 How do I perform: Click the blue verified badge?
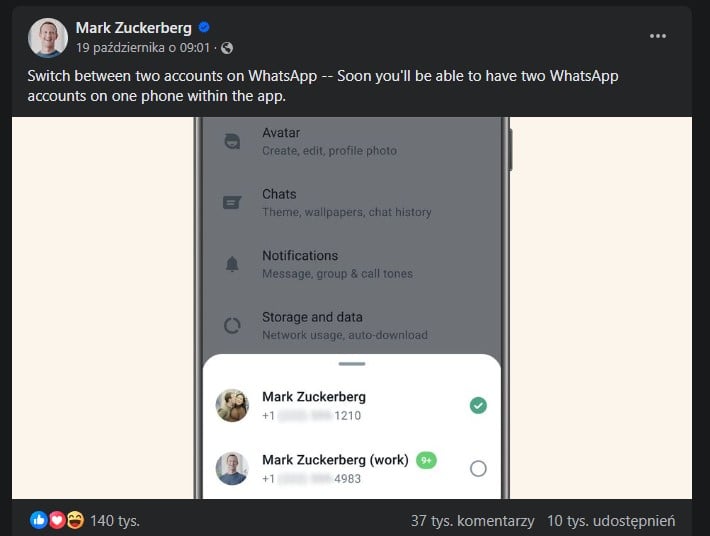[204, 28]
